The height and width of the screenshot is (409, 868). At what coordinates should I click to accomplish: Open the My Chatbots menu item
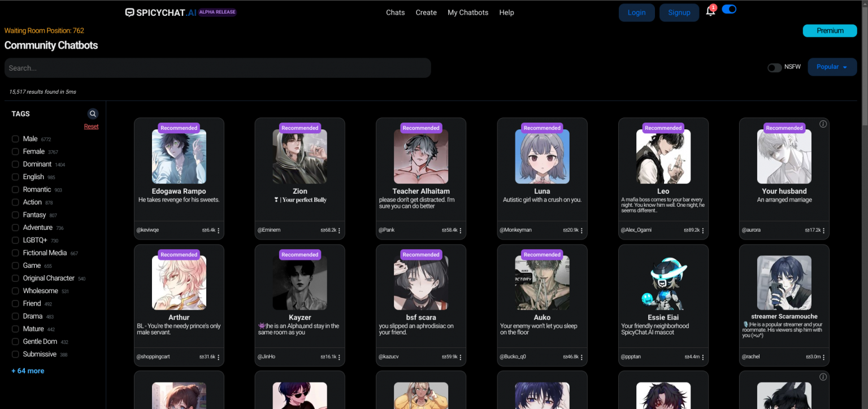467,12
